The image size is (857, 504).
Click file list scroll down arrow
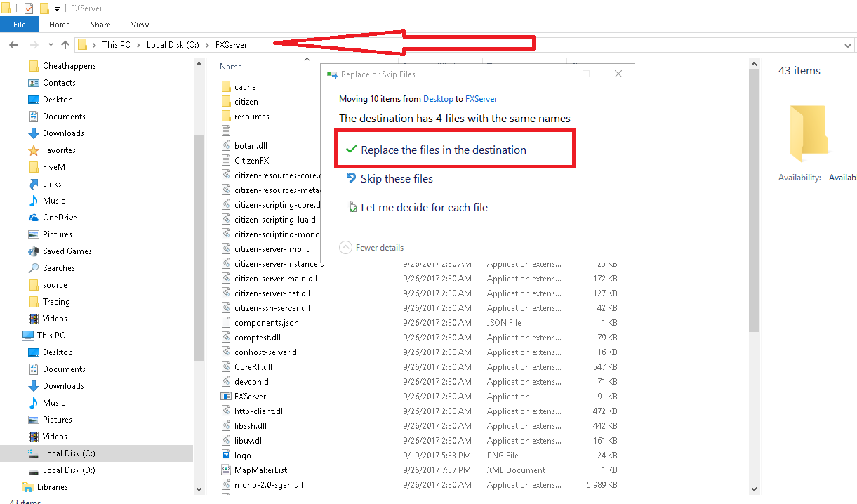(755, 489)
